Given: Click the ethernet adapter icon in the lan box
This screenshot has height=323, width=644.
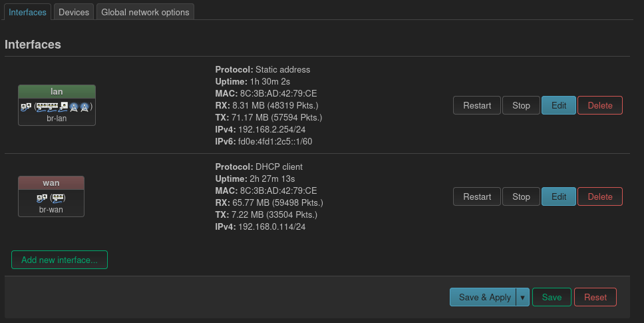Looking at the screenshot, I should point(64,107).
